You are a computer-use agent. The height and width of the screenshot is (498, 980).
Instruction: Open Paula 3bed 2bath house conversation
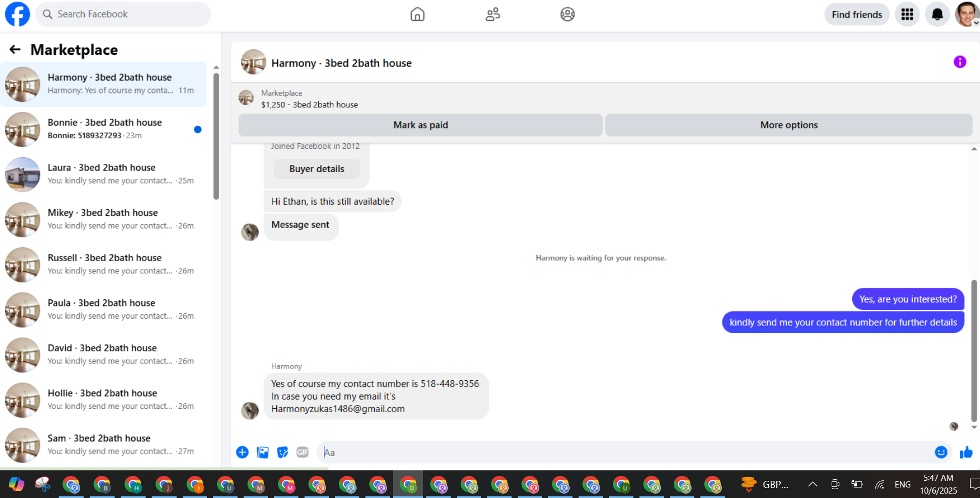[x=103, y=310]
